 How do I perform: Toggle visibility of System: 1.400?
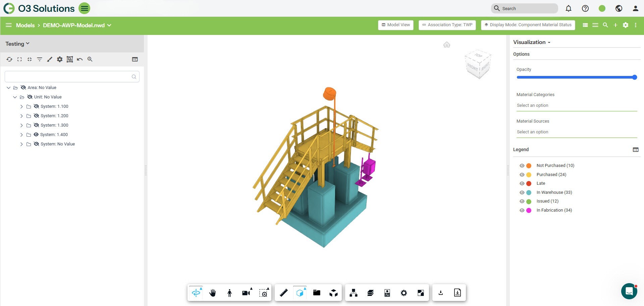[36, 135]
